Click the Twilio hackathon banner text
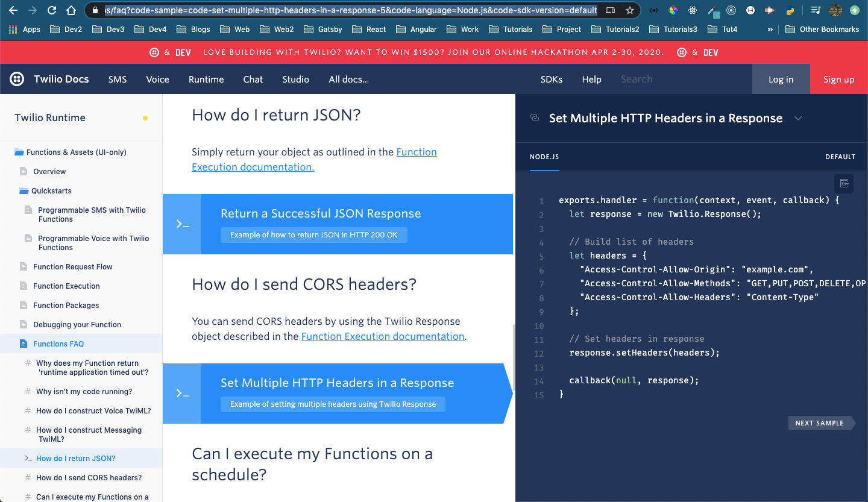 pos(433,52)
